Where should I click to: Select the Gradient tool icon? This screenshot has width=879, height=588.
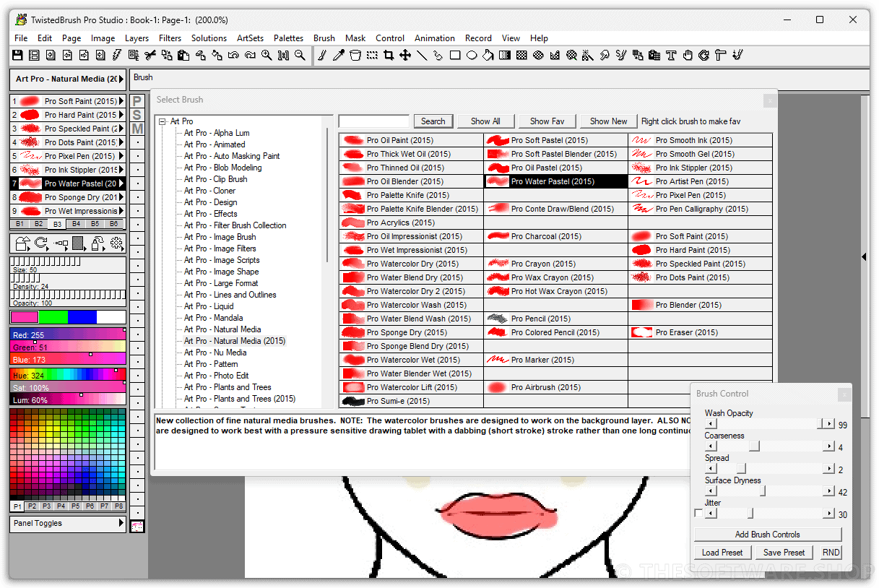(x=505, y=55)
